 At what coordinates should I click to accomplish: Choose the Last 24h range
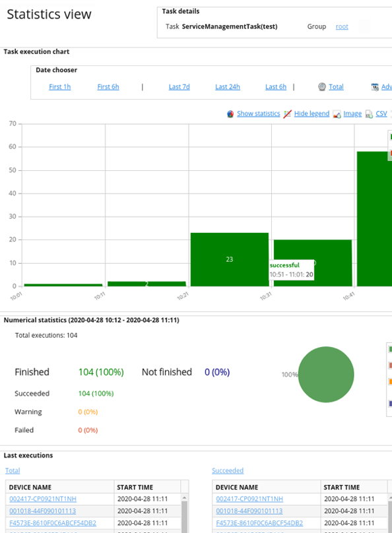click(x=228, y=86)
